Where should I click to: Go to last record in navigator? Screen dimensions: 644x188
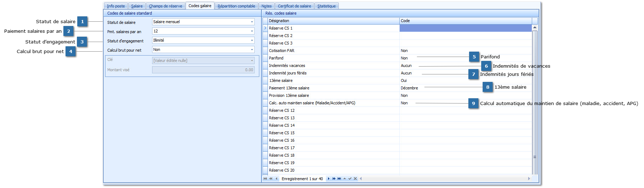tap(339, 179)
